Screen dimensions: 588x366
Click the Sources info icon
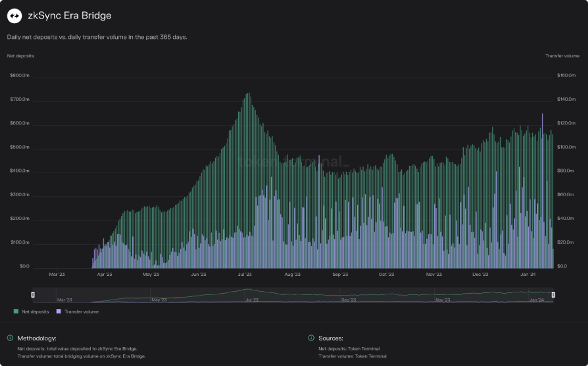[x=311, y=338]
